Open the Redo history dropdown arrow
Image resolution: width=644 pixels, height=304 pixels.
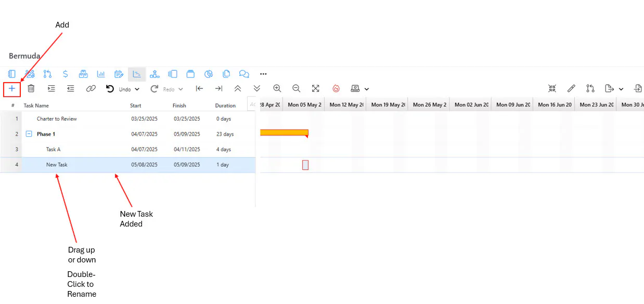point(181,89)
